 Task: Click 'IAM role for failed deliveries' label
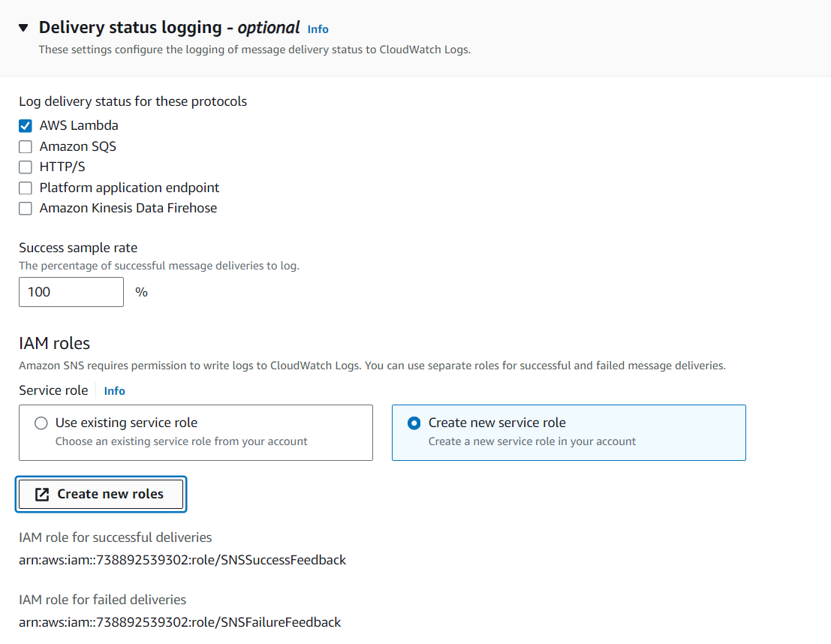pyautogui.click(x=102, y=600)
